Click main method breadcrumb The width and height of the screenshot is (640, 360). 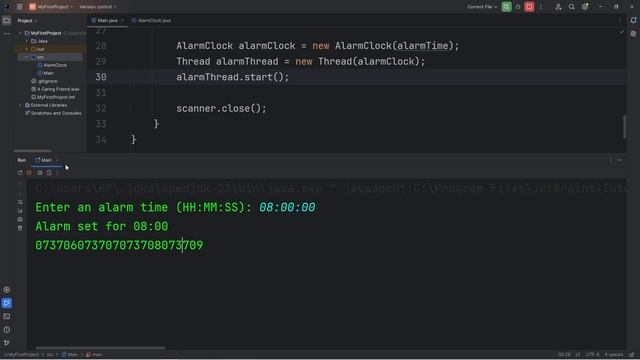point(94,355)
